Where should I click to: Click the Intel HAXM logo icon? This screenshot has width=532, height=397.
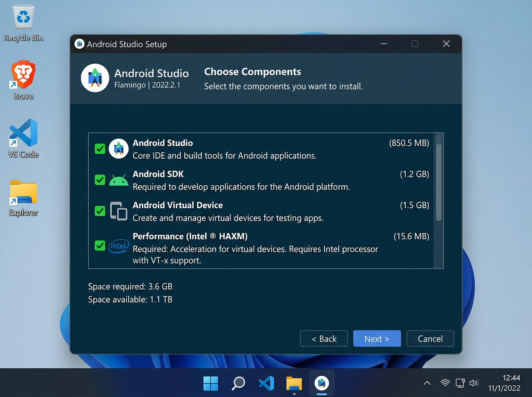118,245
